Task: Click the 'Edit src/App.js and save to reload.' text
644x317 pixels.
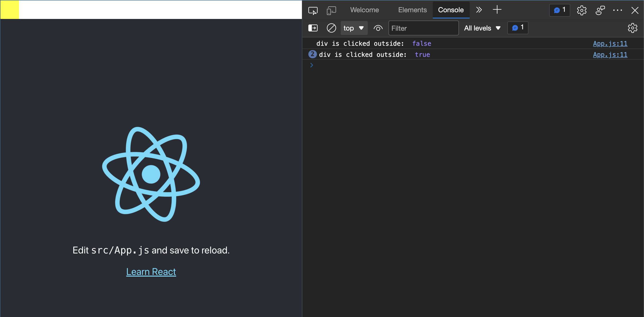Action: (151, 250)
